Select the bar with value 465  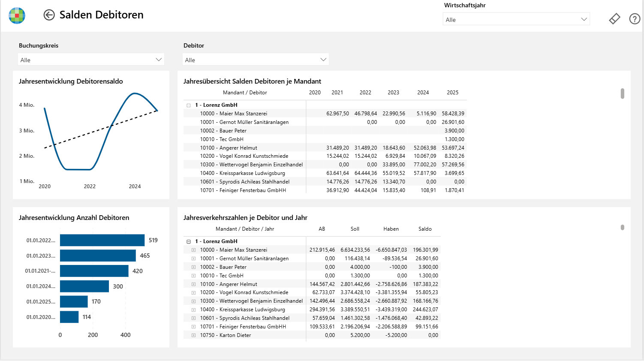click(x=98, y=256)
